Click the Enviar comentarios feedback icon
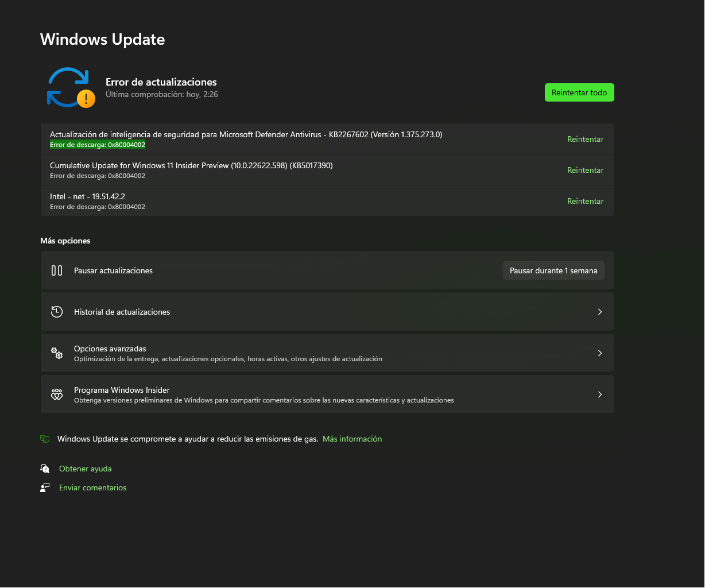The width and height of the screenshot is (705, 588). pyautogui.click(x=45, y=488)
